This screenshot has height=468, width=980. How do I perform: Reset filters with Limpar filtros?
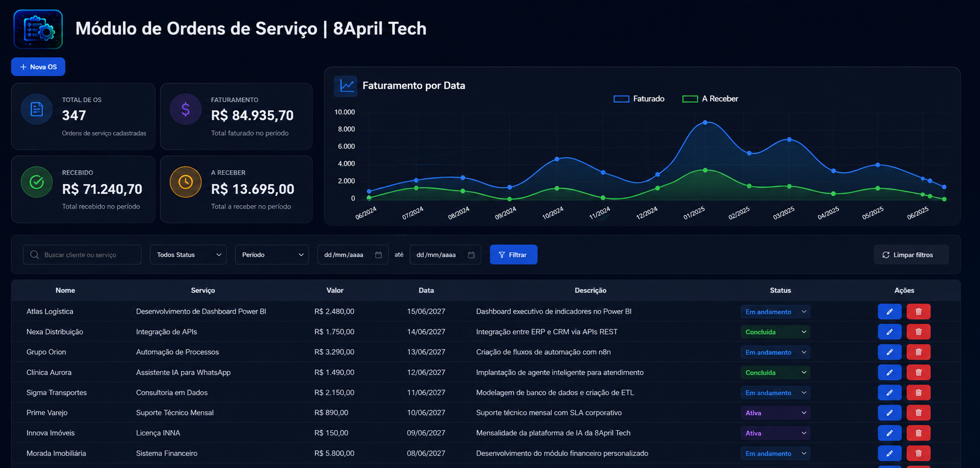(911, 255)
